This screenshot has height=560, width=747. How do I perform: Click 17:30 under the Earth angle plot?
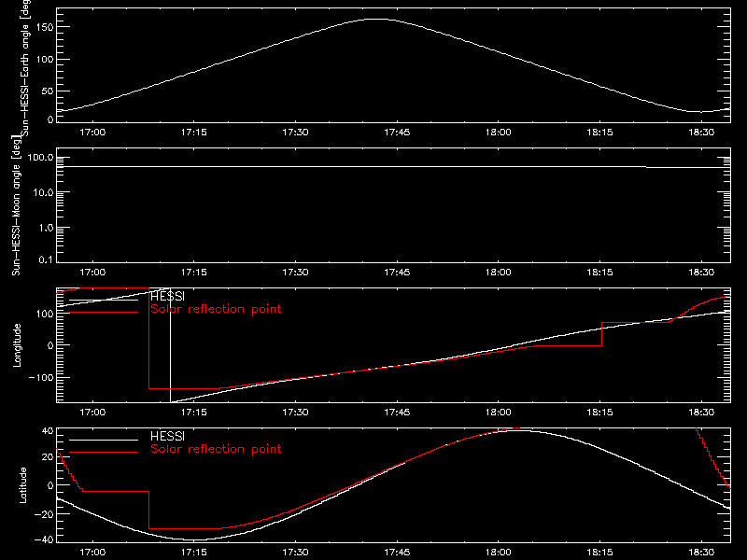[295, 133]
